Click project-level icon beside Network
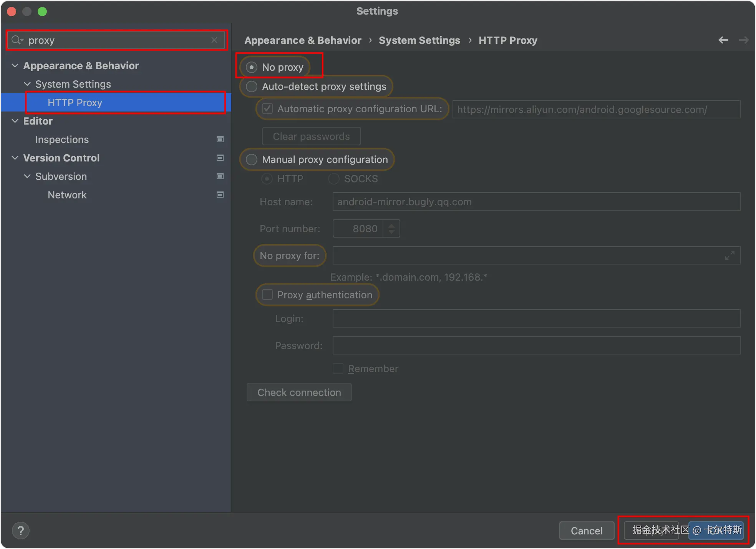This screenshot has width=756, height=549. 220,195
